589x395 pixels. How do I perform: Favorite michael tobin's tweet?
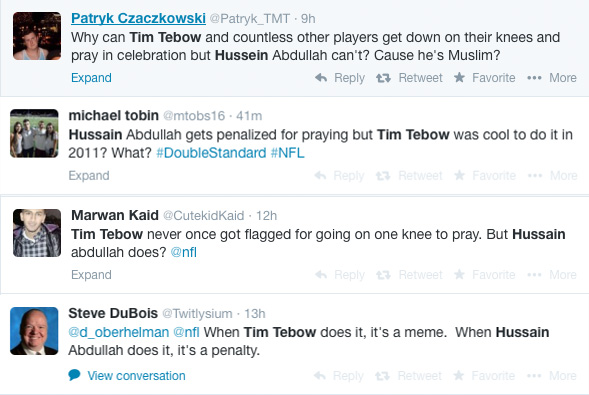pyautogui.click(x=485, y=175)
